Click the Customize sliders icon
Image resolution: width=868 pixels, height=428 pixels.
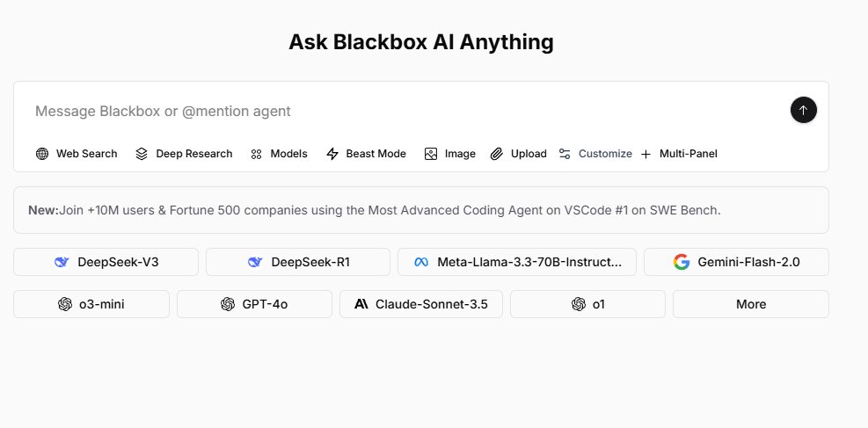pyautogui.click(x=565, y=154)
